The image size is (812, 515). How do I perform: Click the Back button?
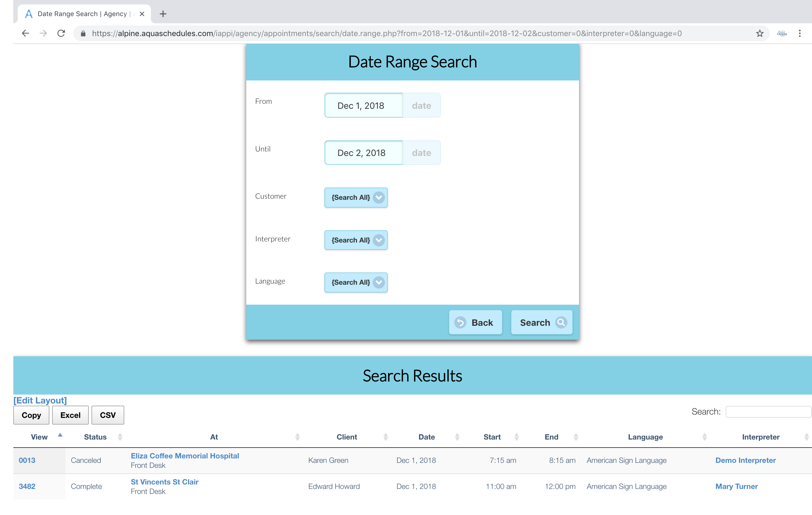click(x=475, y=322)
